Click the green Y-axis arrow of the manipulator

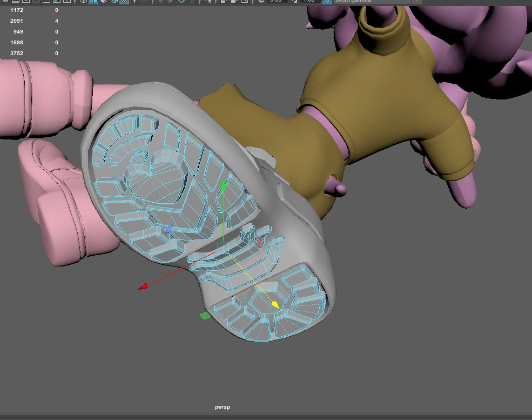click(x=223, y=186)
